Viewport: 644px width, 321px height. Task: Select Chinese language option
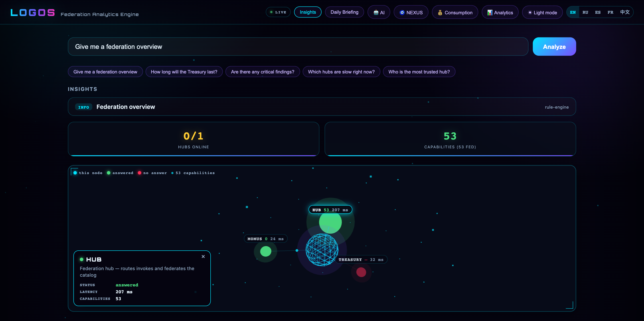[625, 12]
